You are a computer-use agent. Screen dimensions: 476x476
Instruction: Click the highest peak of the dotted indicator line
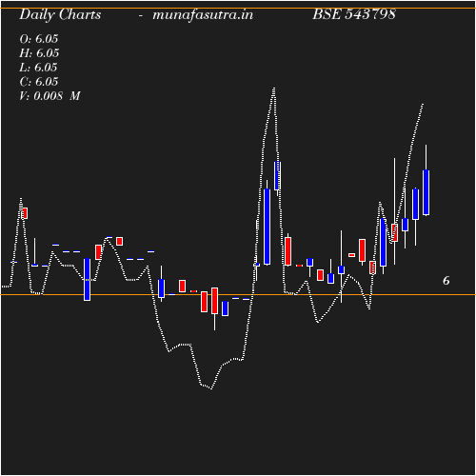(274, 89)
